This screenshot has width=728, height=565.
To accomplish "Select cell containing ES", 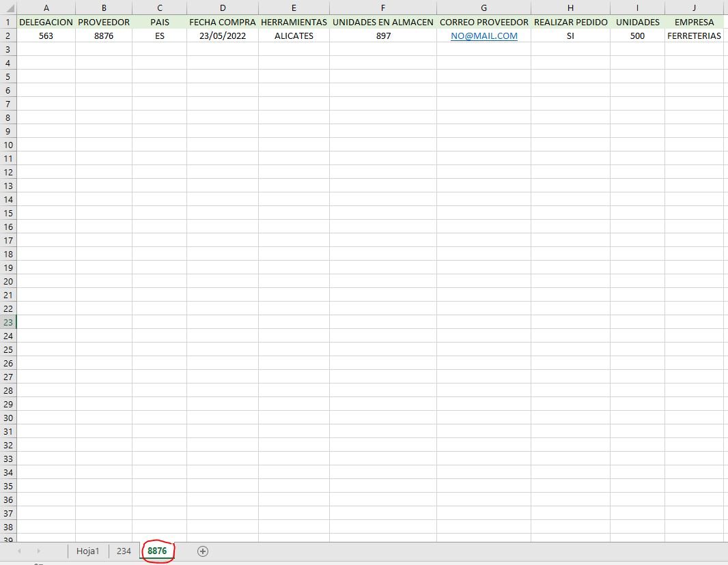I will (159, 35).
